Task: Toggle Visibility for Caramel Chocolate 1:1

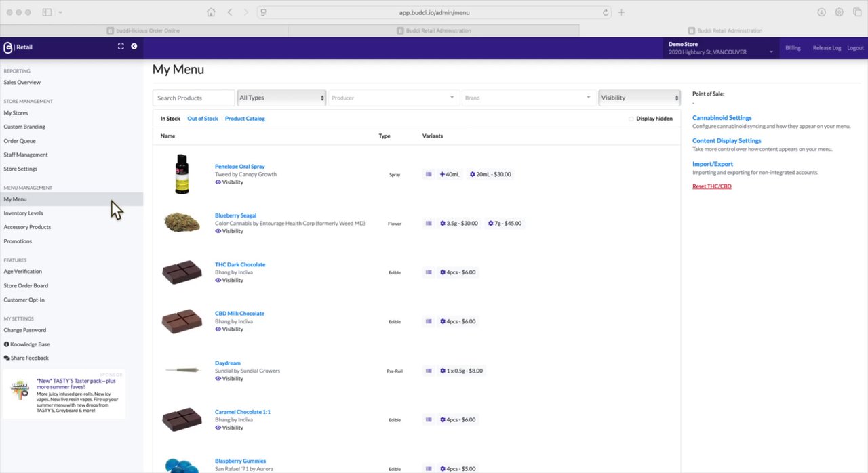Action: pos(229,428)
